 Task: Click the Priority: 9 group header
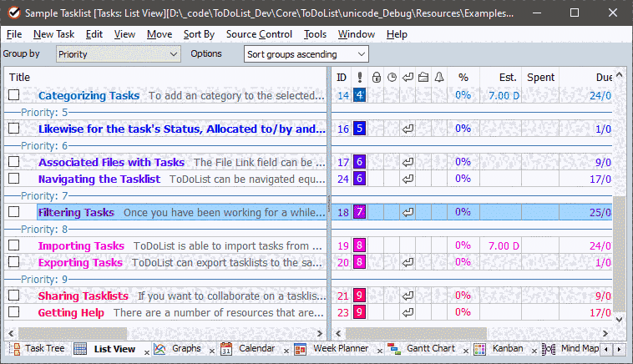click(165, 279)
